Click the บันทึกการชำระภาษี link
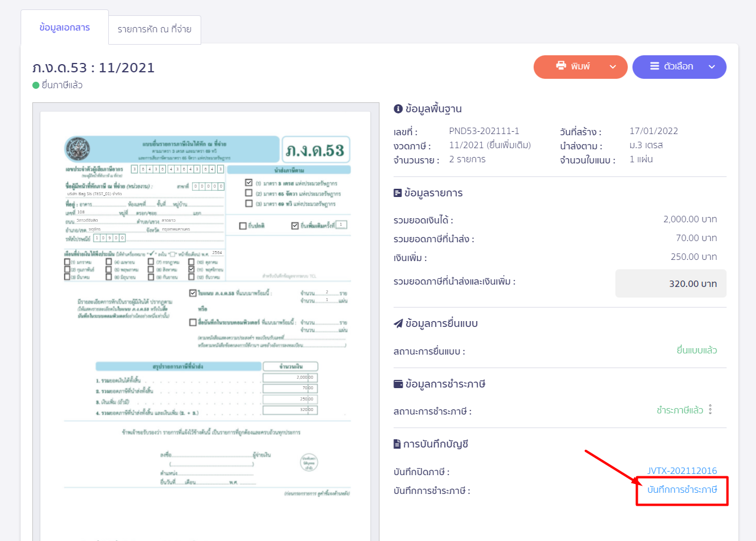This screenshot has height=541, width=756. click(x=682, y=490)
